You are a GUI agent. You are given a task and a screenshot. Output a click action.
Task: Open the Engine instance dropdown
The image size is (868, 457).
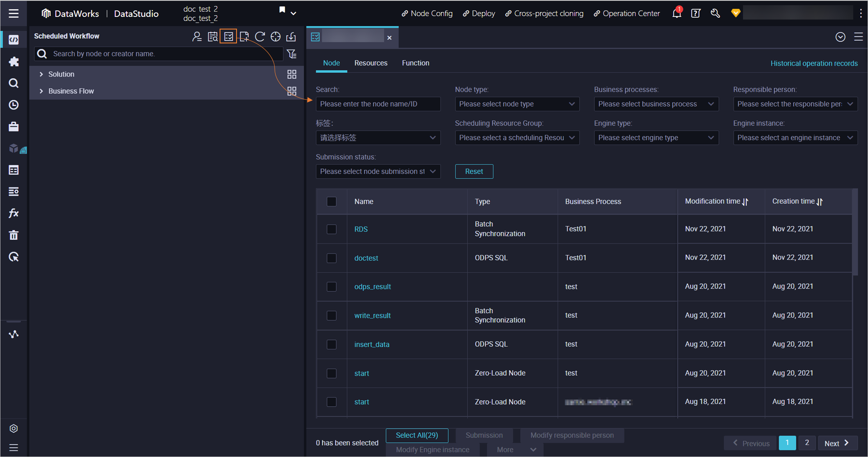pyautogui.click(x=795, y=138)
